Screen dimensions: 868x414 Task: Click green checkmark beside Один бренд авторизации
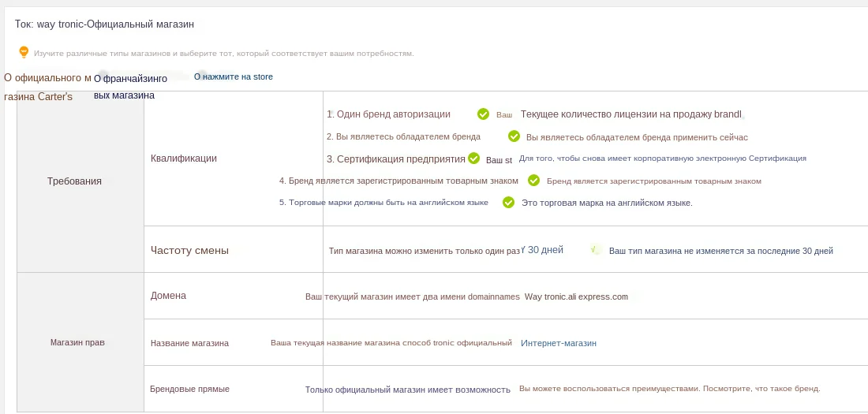(x=483, y=114)
